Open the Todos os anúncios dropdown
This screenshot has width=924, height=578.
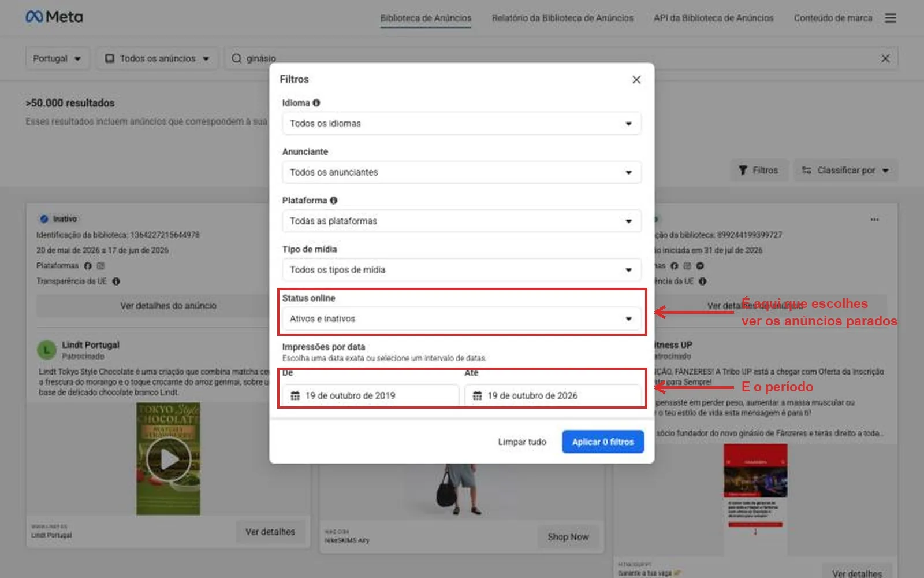[x=157, y=58]
